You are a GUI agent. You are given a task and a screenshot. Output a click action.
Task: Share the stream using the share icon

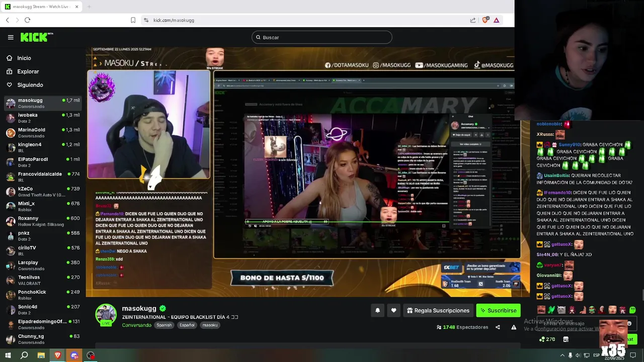point(498,327)
